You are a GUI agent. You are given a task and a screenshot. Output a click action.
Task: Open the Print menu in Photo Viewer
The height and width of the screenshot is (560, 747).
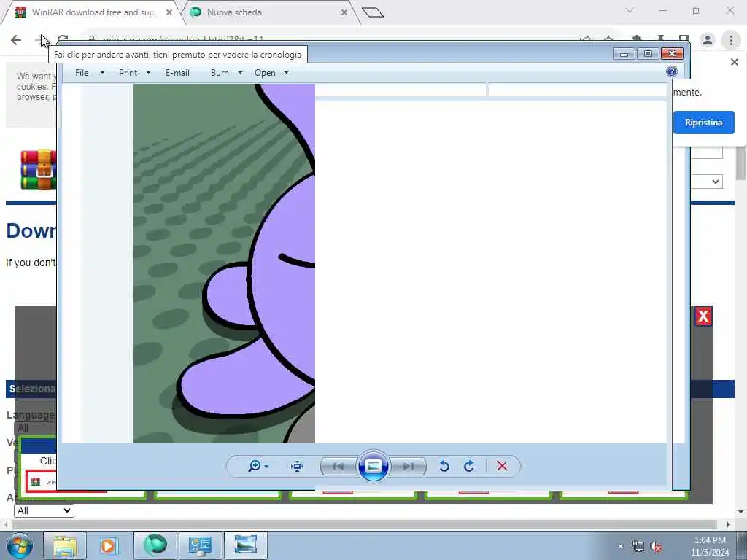click(x=128, y=73)
